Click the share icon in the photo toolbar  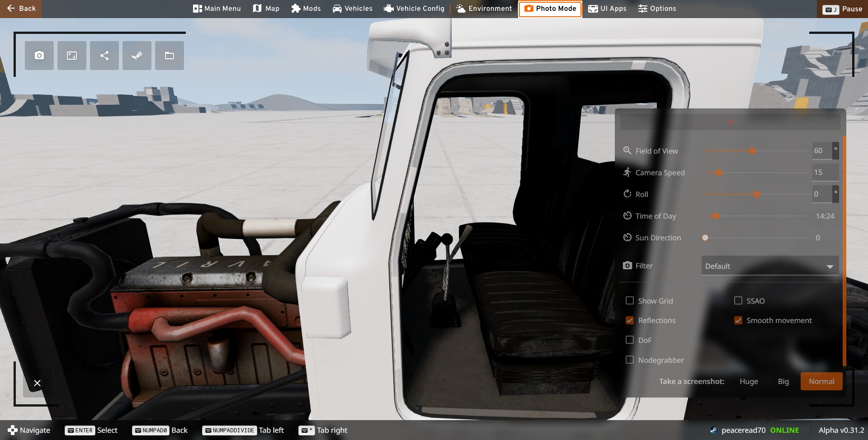point(104,56)
